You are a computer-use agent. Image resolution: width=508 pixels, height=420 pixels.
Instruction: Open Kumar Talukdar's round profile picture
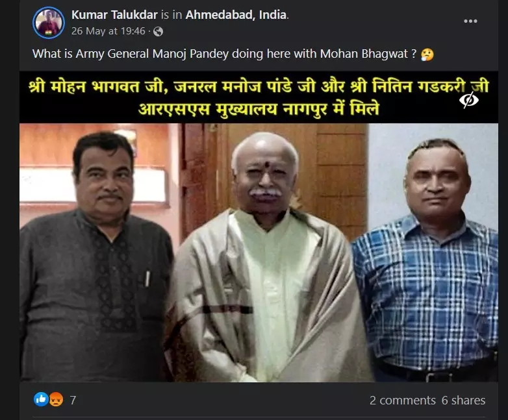49,23
